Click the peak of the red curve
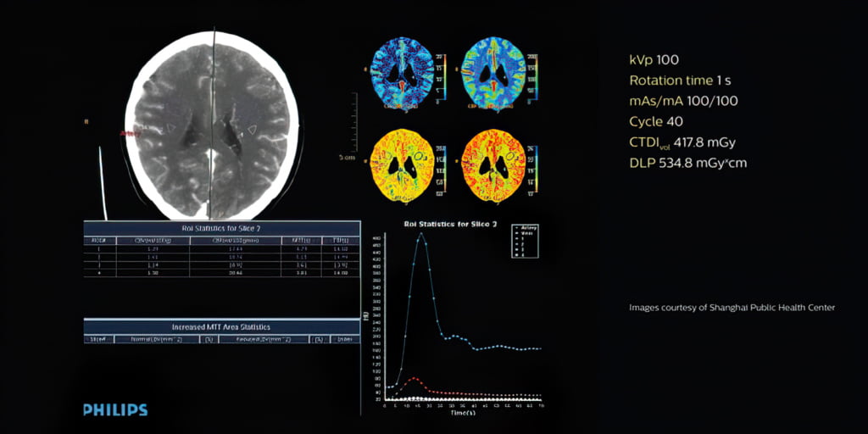868x434 pixels. pyautogui.click(x=415, y=378)
